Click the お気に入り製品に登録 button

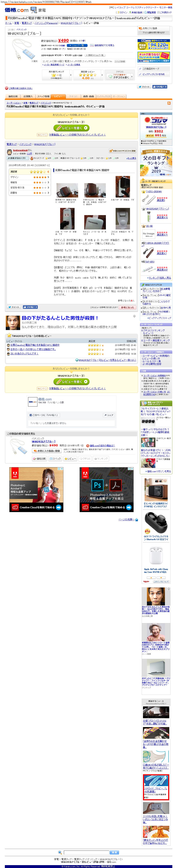(47, 451)
